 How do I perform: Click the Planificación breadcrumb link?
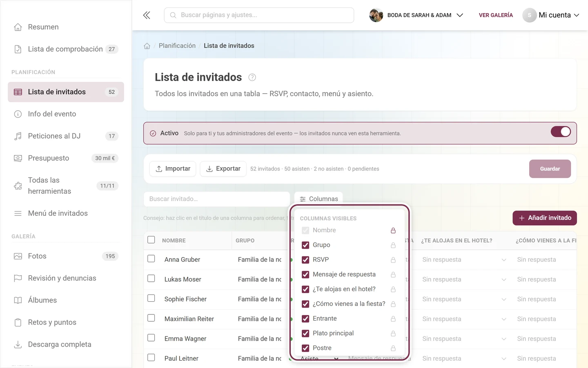(x=177, y=46)
